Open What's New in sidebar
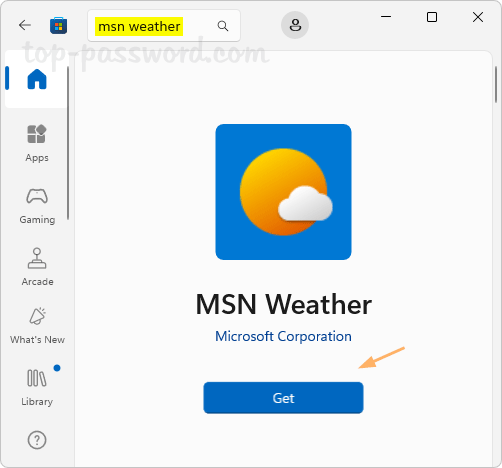Image resolution: width=502 pixels, height=468 pixels. coord(37,325)
